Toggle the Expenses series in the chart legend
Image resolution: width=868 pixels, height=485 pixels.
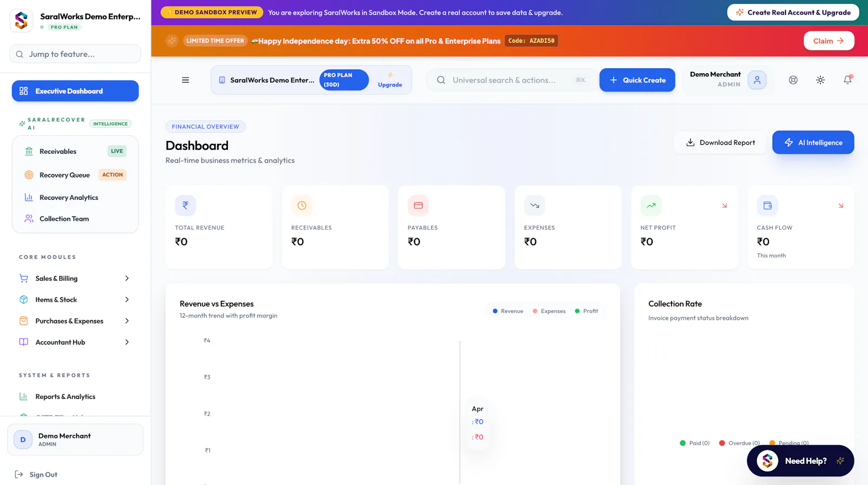(x=549, y=311)
